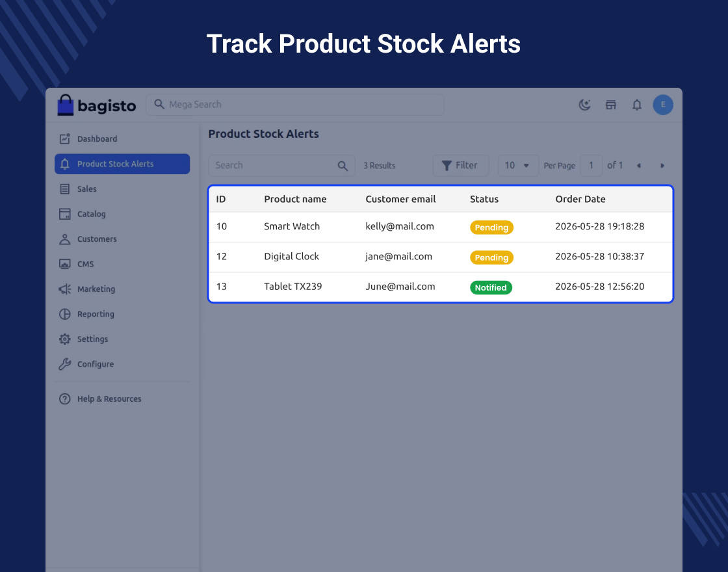The height and width of the screenshot is (572, 728).
Task: Click the page number 1 field
Action: click(x=591, y=166)
